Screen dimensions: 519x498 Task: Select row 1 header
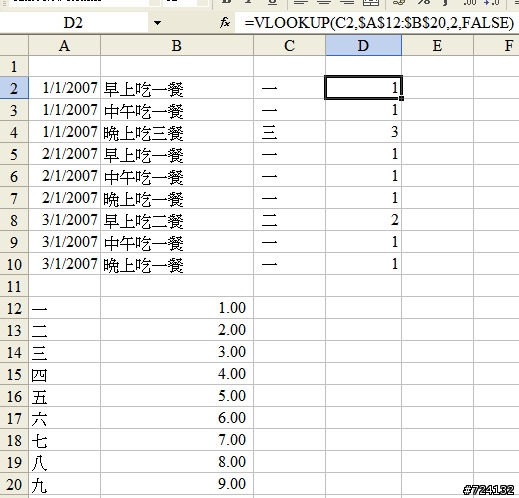click(x=14, y=66)
